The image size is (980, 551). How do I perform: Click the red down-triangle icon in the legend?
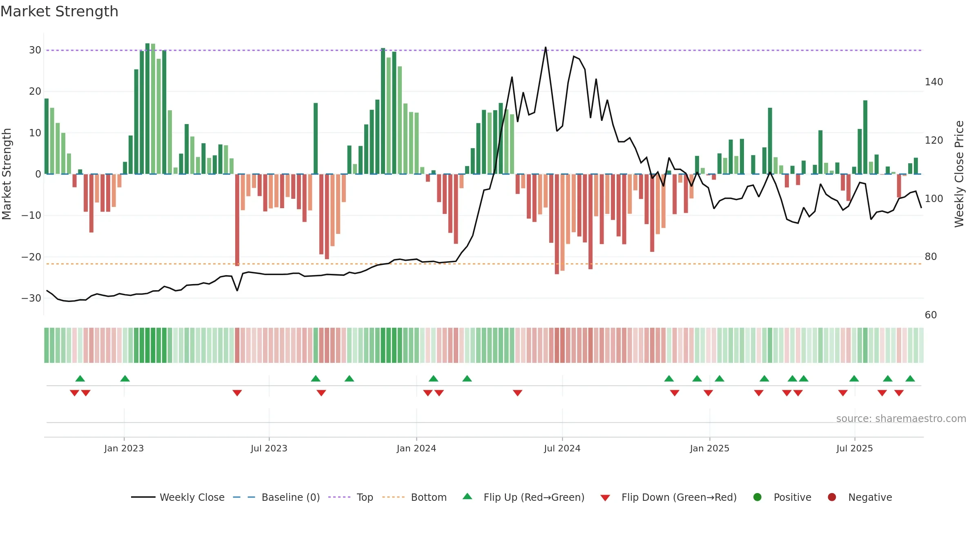605,498
